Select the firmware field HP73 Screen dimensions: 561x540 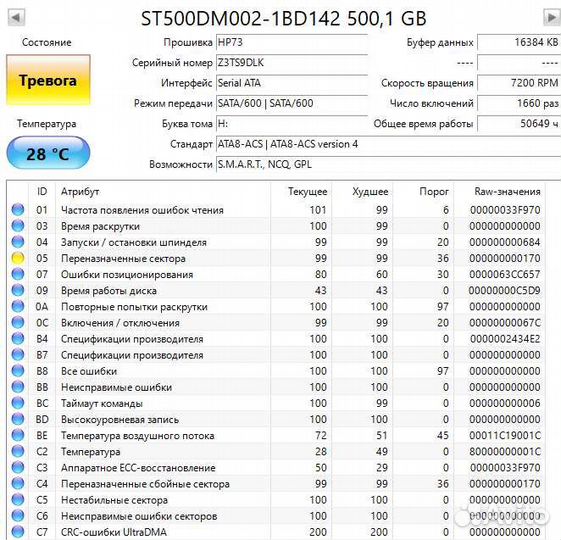pyautogui.click(x=292, y=42)
